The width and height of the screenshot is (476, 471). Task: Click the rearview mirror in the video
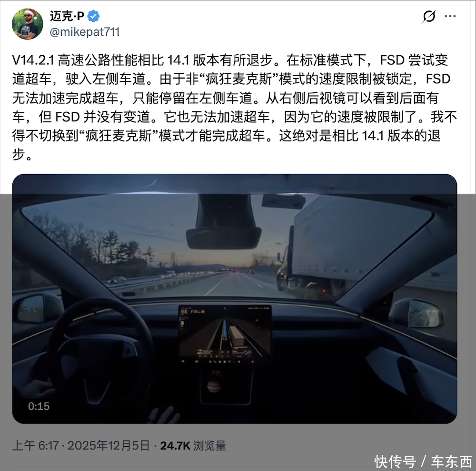click(224, 239)
